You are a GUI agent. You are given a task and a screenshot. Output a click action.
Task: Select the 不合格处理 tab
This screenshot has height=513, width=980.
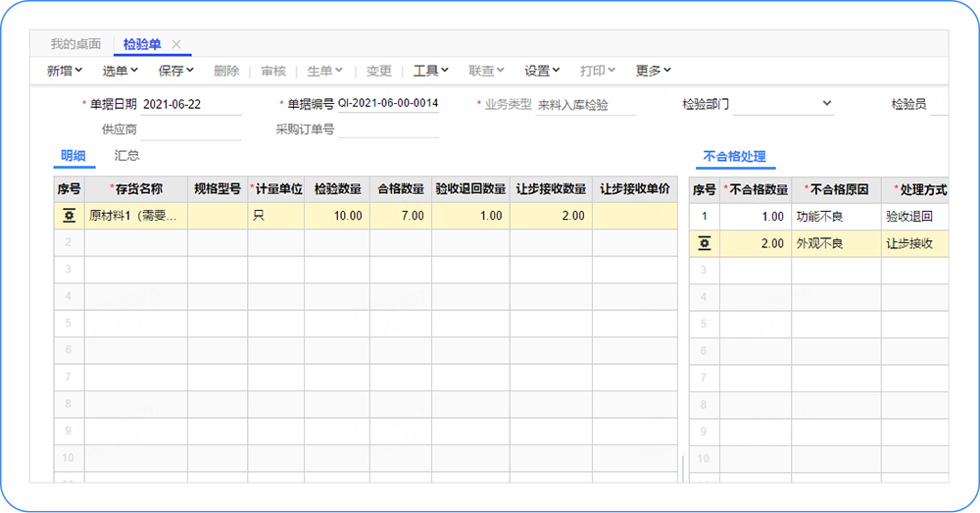(734, 156)
